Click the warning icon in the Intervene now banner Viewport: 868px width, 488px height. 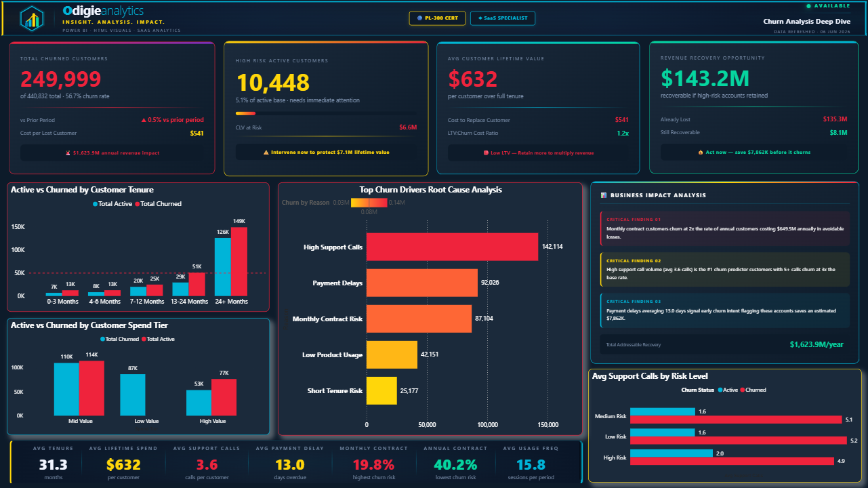pos(266,152)
